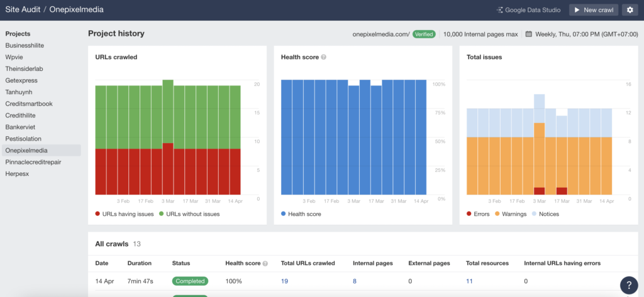The height and width of the screenshot is (297, 644).
Task: Open the Pinnaclecreditrepair project
Action: point(33,162)
